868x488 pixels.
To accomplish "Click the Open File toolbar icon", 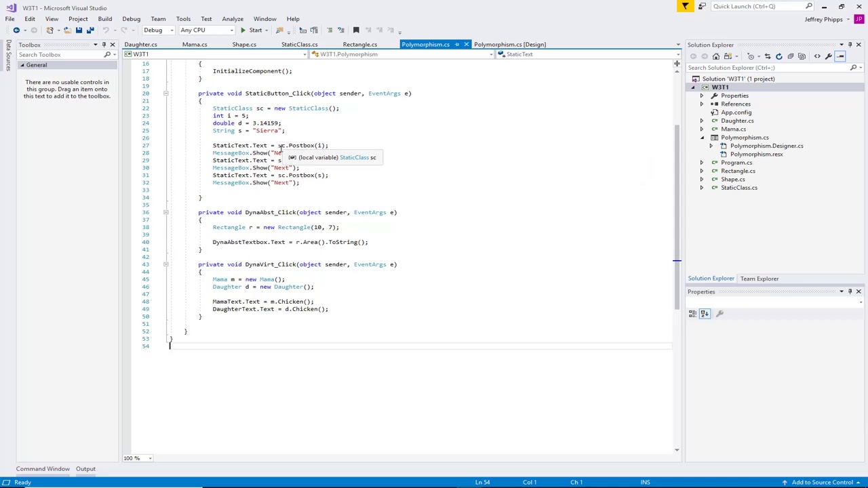I will point(67,30).
